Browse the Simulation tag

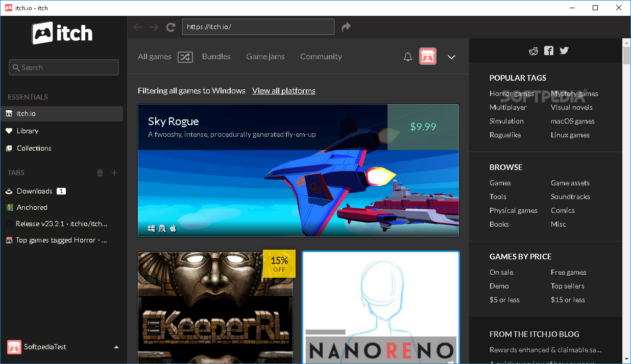click(506, 121)
